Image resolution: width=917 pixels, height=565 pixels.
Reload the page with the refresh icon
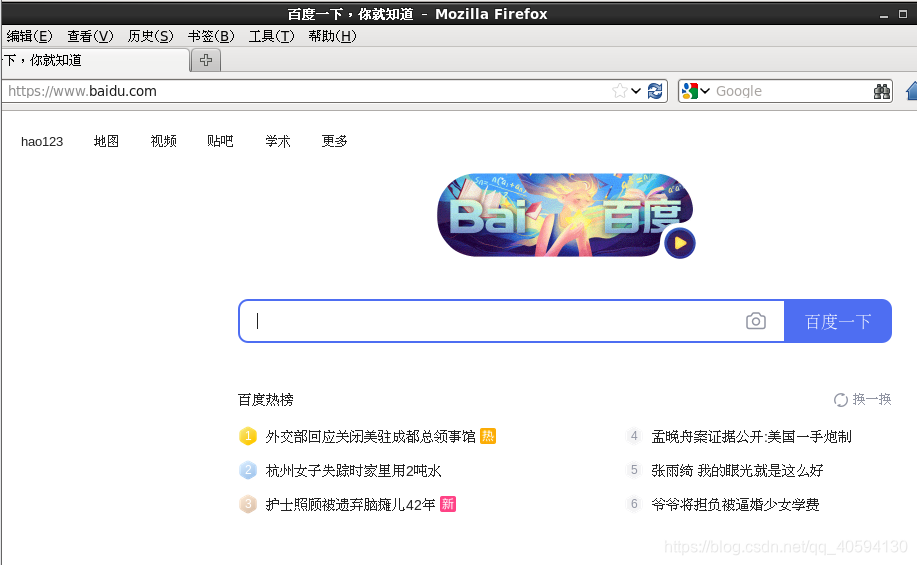point(655,91)
